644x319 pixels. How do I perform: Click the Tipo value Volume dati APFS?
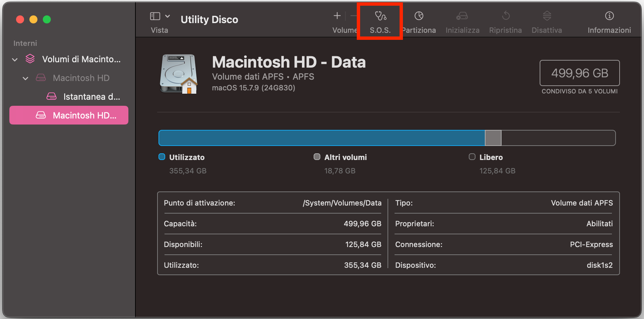pos(582,203)
